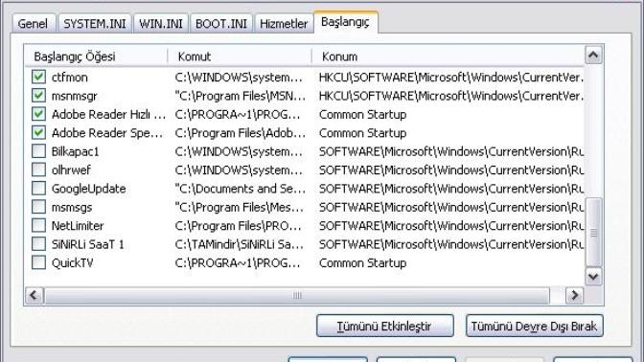This screenshot has height=362, width=644.
Task: Disable the msnmsgr startup checkbox
Action: pyautogui.click(x=38, y=95)
